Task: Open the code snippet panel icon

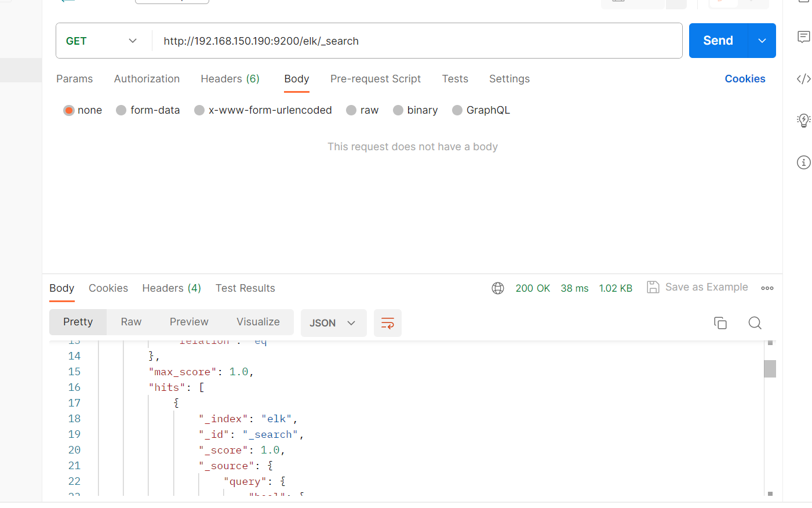Action: pos(803,79)
